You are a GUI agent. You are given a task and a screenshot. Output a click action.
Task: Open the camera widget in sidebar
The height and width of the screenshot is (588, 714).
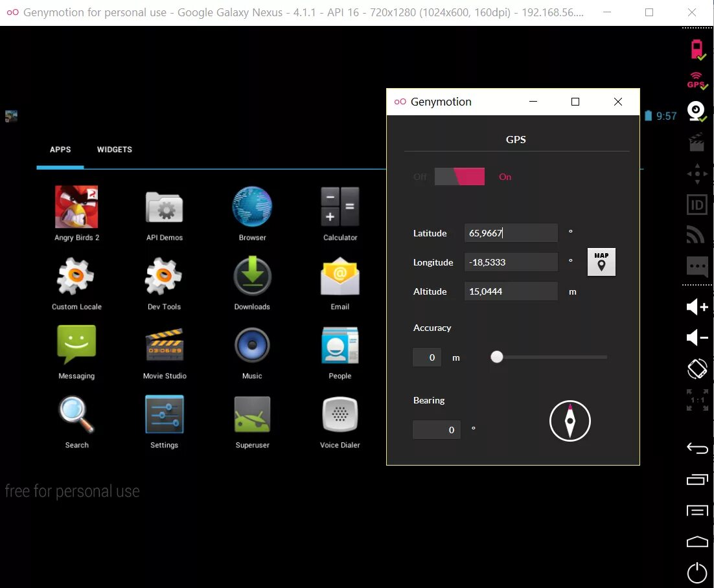(x=697, y=112)
